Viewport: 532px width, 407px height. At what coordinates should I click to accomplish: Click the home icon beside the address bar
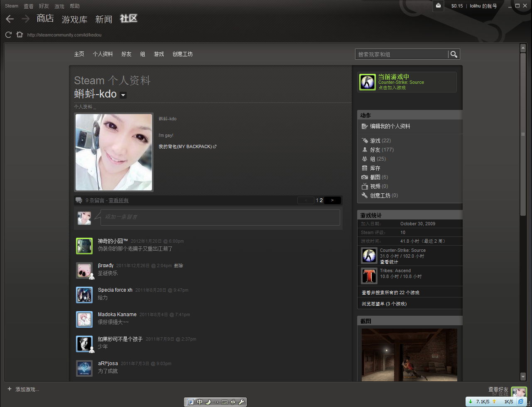[20, 34]
